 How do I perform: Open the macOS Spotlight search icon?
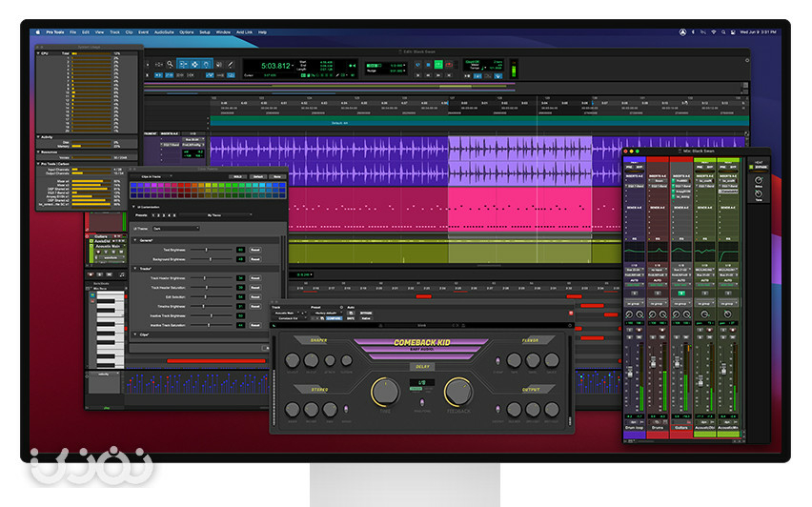723,32
